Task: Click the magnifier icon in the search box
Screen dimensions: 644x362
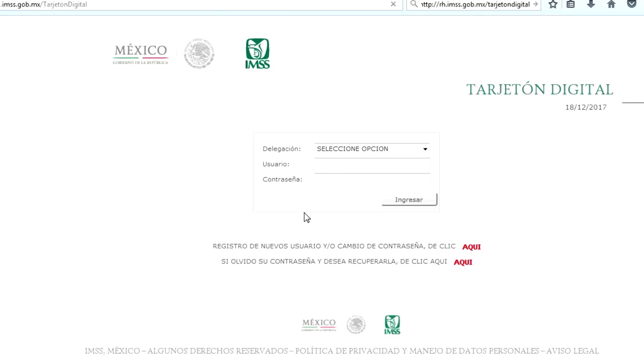Action: coord(414,4)
